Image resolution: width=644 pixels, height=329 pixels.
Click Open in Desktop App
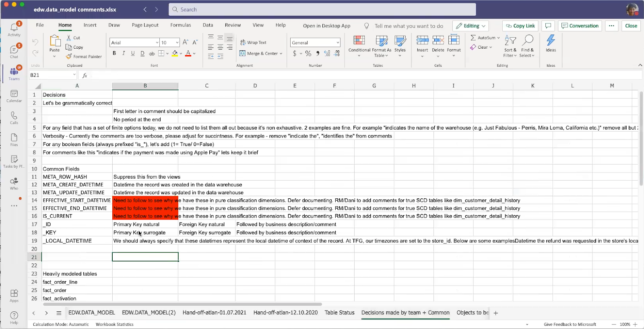click(326, 26)
